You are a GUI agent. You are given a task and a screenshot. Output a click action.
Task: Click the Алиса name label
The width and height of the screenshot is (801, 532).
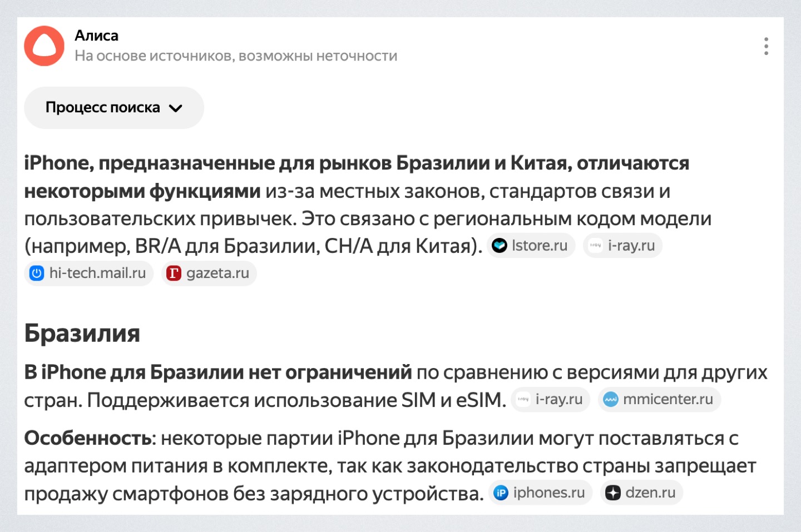[96, 36]
